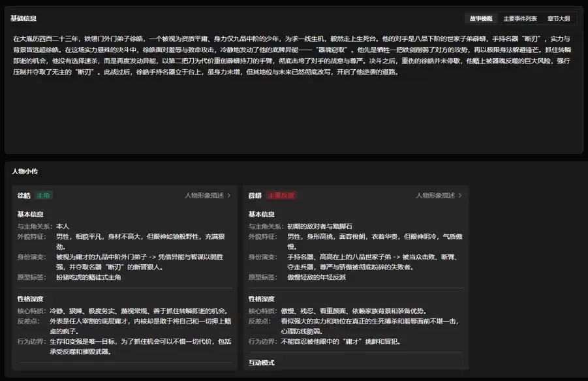Click the red 主要反派 tag
The image size is (588, 381).
pos(281,195)
